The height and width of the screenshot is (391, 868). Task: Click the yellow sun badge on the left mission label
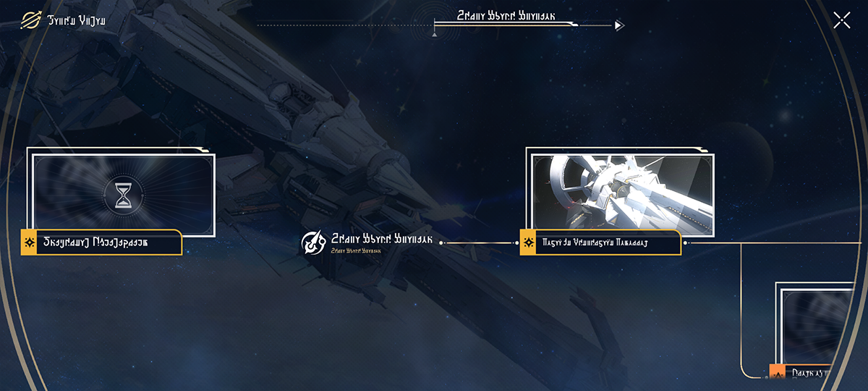[x=29, y=243]
